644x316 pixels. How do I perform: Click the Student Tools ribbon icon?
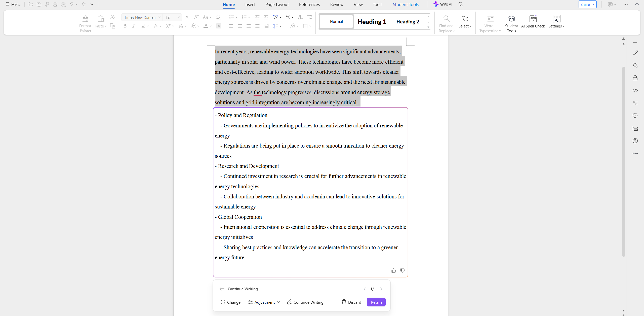click(x=511, y=21)
